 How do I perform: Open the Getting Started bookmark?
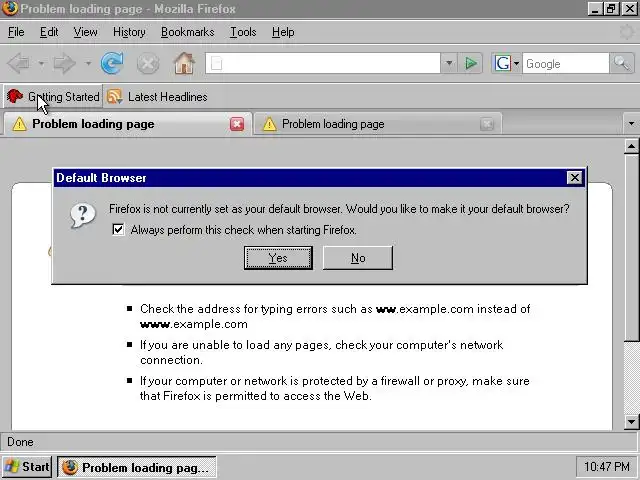tap(53, 97)
